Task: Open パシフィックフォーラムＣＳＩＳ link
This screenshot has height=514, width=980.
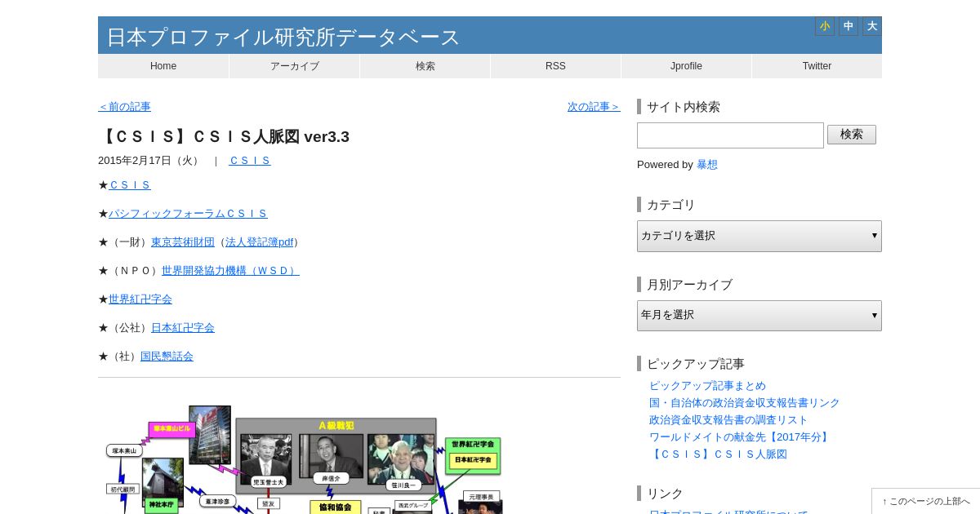Action: click(x=188, y=214)
